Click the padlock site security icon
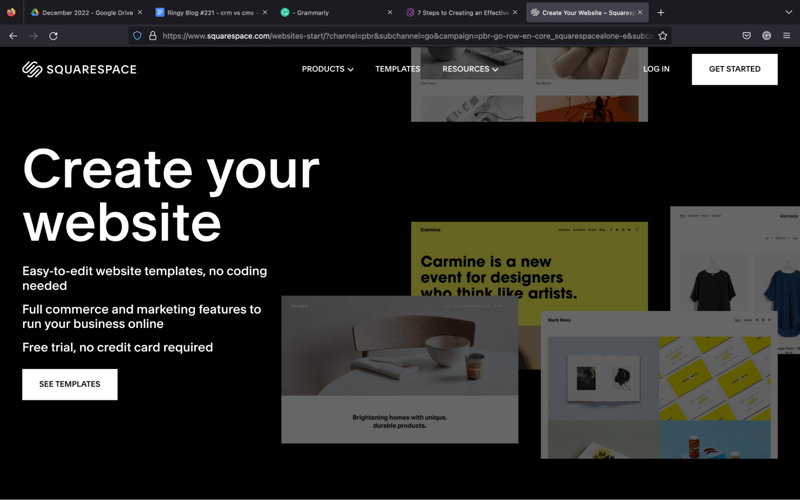800x500 pixels. [x=152, y=36]
